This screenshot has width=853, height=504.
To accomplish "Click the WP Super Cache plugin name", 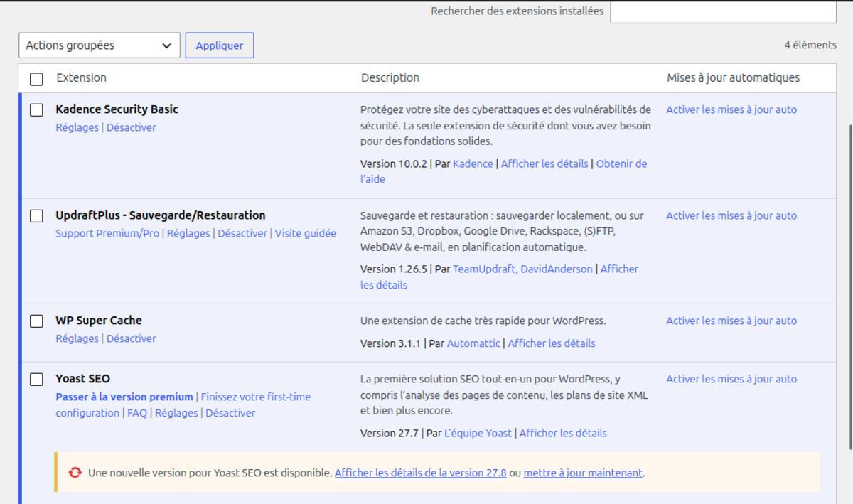I will pos(99,321).
